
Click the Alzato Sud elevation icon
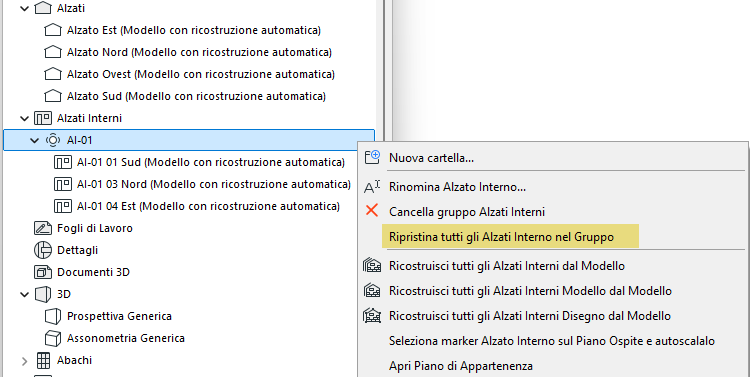pyautogui.click(x=53, y=96)
